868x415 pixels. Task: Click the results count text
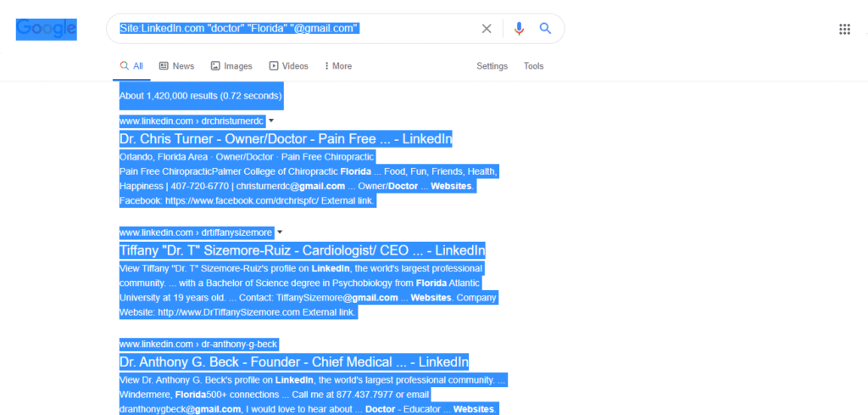(201, 96)
